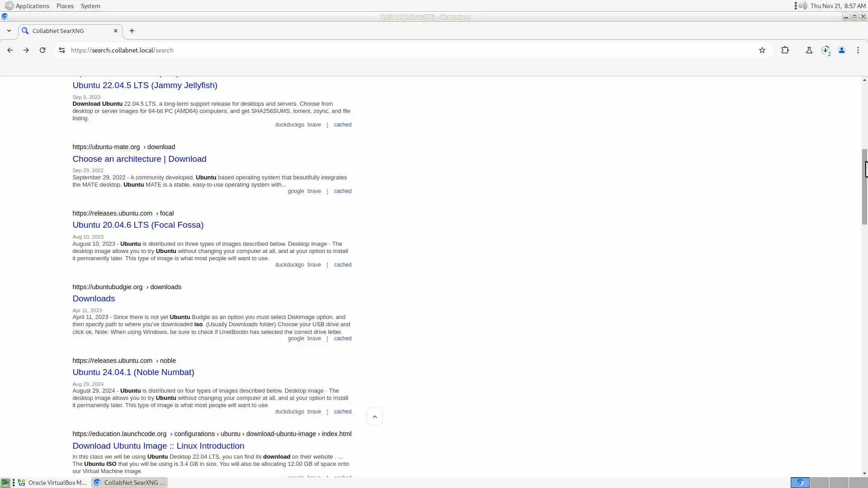Open cached version of Ubuntu MATE result
The height and width of the screenshot is (488, 868).
pyautogui.click(x=342, y=191)
